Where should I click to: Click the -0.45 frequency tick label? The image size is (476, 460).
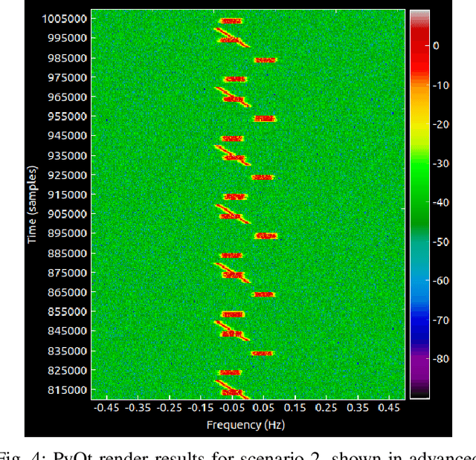pos(107,408)
